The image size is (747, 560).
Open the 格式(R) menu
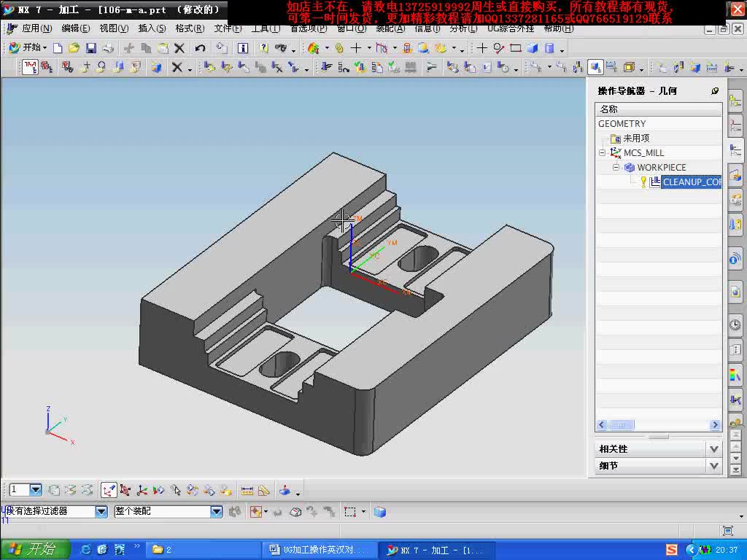[190, 28]
